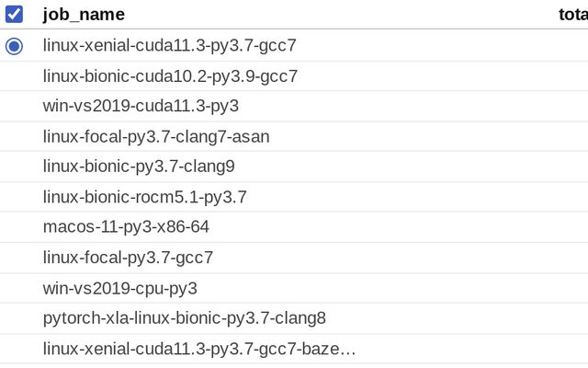The width and height of the screenshot is (588, 368).
Task: Open the ROCm 5.1 bionic job entry
Action: pos(144,197)
